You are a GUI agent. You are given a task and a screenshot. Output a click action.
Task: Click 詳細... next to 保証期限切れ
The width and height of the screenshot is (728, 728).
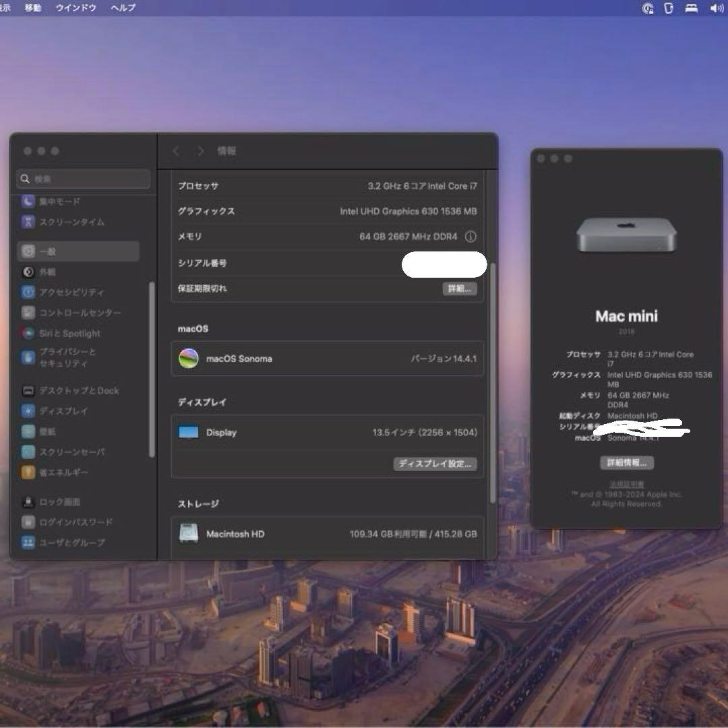[x=459, y=289]
